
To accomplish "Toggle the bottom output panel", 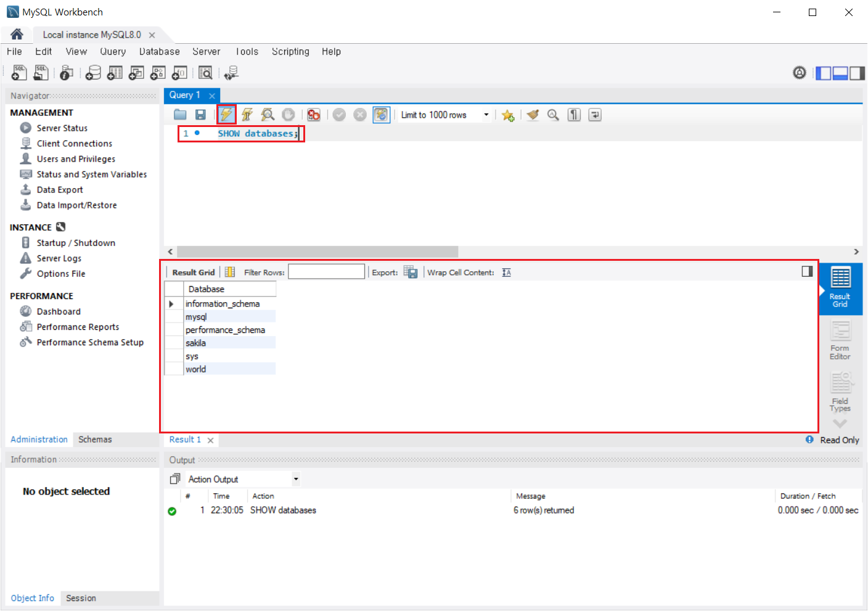I will pyautogui.click(x=840, y=73).
